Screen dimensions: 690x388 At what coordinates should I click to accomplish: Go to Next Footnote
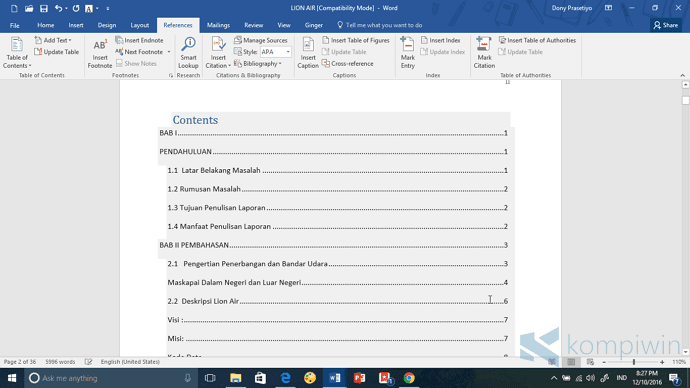(139, 52)
